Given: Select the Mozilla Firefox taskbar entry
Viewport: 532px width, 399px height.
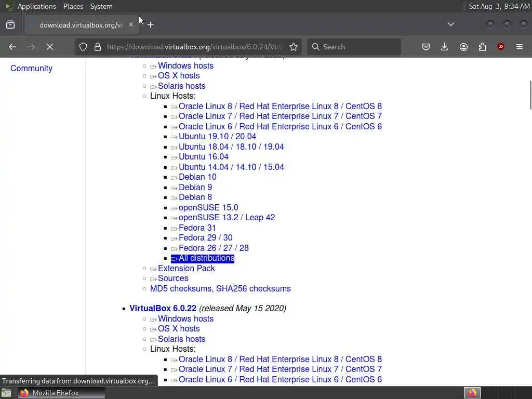Looking at the screenshot, I should click(61, 393).
